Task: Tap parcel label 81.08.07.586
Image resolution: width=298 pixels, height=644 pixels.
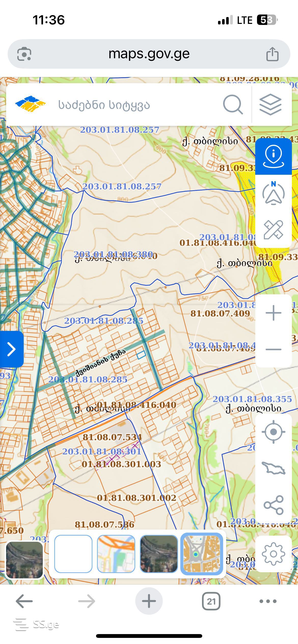Action: click(x=104, y=524)
